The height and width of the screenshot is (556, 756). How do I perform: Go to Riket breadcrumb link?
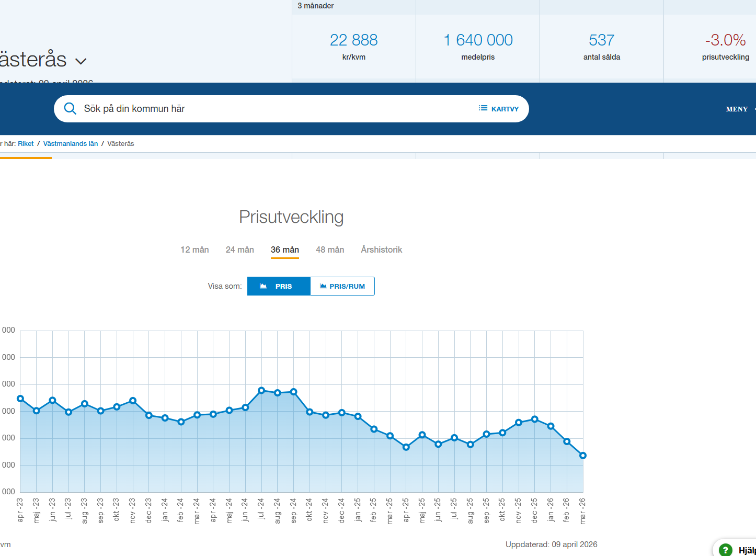[26, 143]
